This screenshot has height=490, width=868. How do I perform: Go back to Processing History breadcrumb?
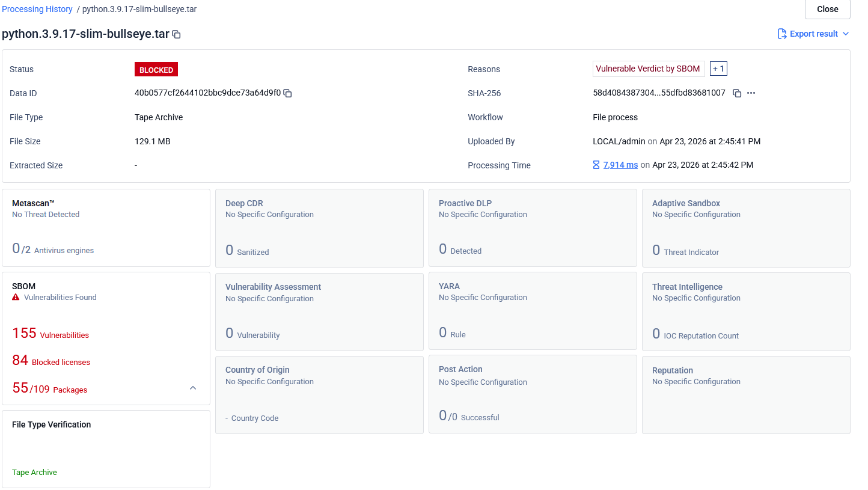(37, 9)
